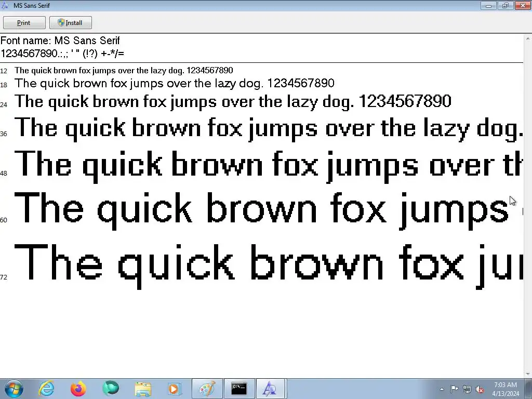The width and height of the screenshot is (532, 399).
Task: Click the scrollbar up arrow
Action: coord(528,38)
